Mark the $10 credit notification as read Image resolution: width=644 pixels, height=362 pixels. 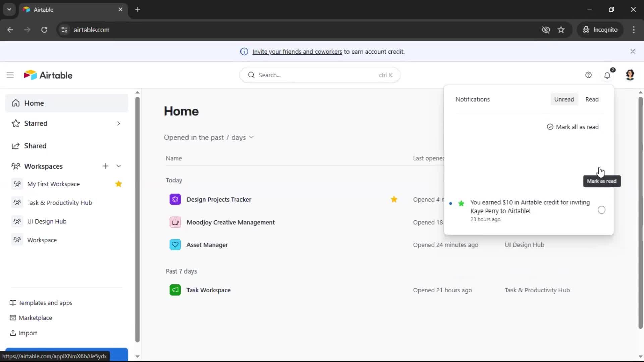pyautogui.click(x=601, y=210)
